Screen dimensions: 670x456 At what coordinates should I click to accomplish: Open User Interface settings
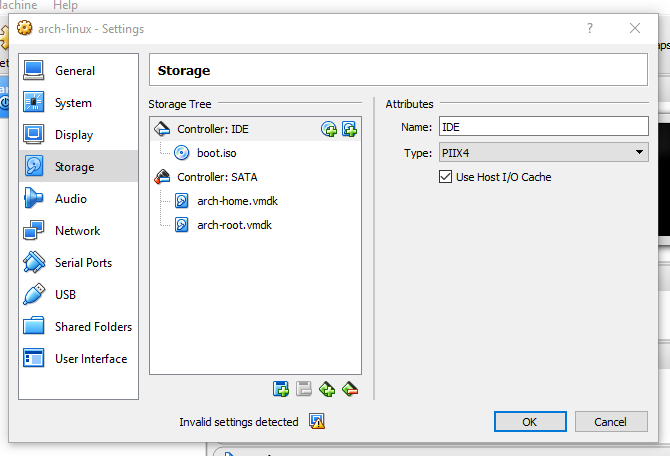click(x=79, y=359)
